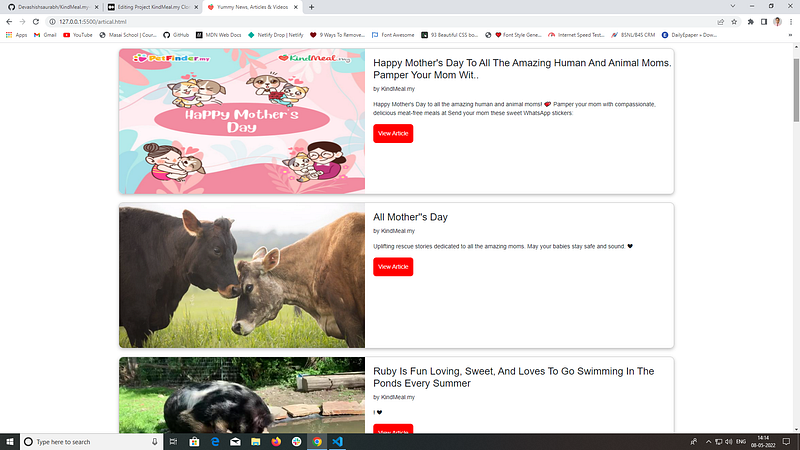
Task: Open the volume control in tray
Action: [x=729, y=442]
